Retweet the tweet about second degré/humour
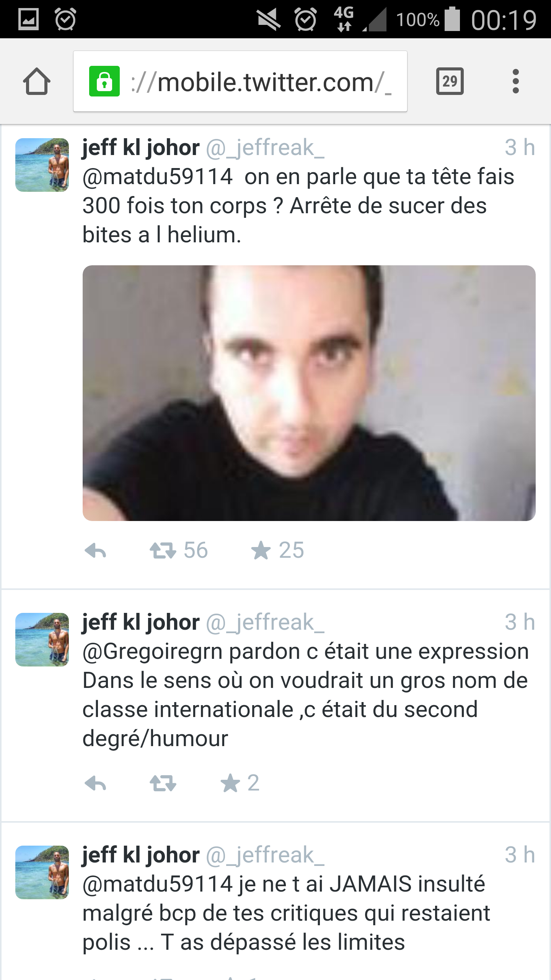This screenshot has height=980, width=551. tap(163, 783)
